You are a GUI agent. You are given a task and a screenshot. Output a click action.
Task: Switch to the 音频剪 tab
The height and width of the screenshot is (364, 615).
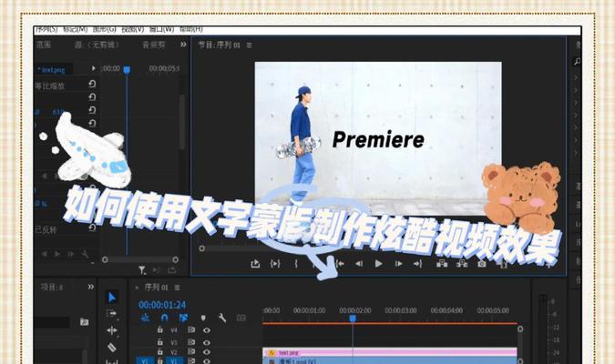pyautogui.click(x=154, y=45)
